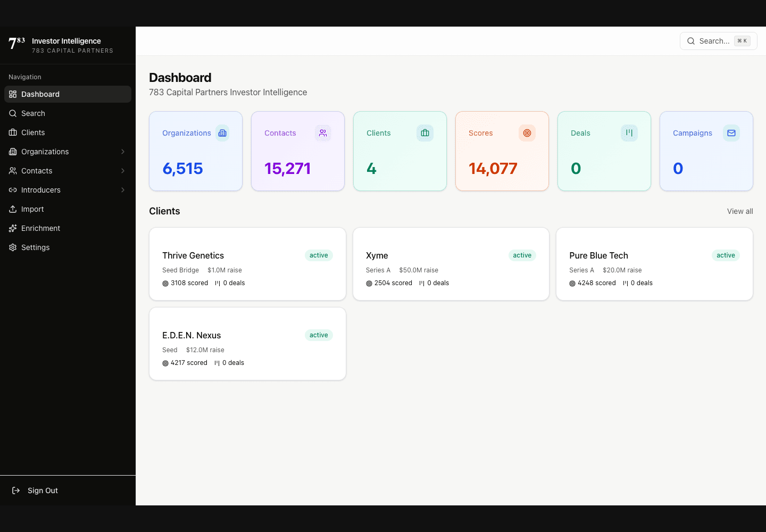Click active badge on Thrive Genetics
Viewport: 766px width, 532px height.
tap(319, 255)
